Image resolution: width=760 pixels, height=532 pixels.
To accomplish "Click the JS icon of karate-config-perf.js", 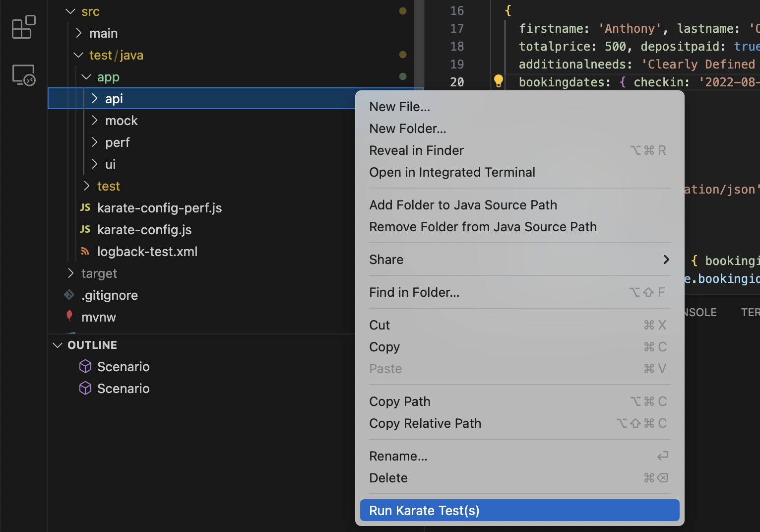I will (x=85, y=207).
